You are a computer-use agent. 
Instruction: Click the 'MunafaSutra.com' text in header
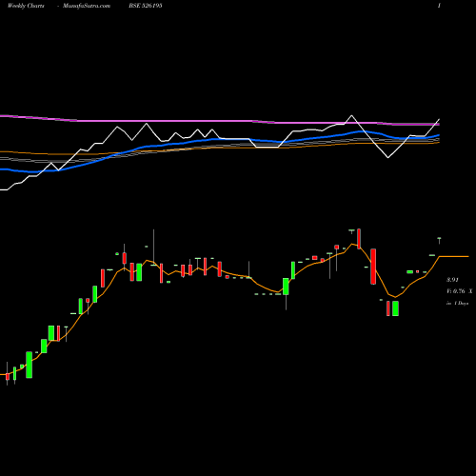click(x=87, y=6)
